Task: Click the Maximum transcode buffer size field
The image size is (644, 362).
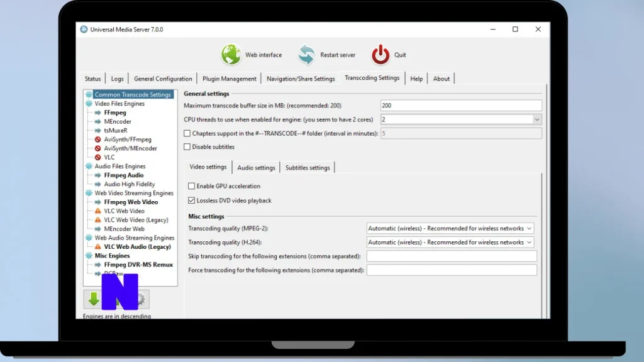Action: tap(461, 106)
